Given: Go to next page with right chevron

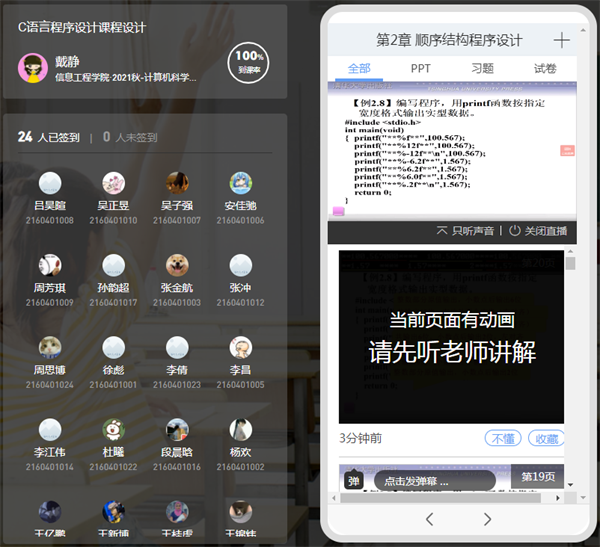Looking at the screenshot, I should pos(488,519).
